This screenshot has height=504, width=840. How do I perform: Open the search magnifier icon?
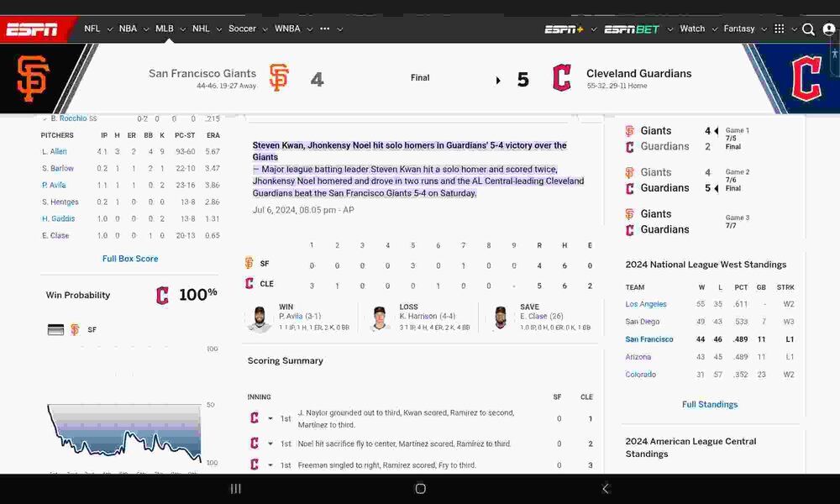[x=808, y=29]
